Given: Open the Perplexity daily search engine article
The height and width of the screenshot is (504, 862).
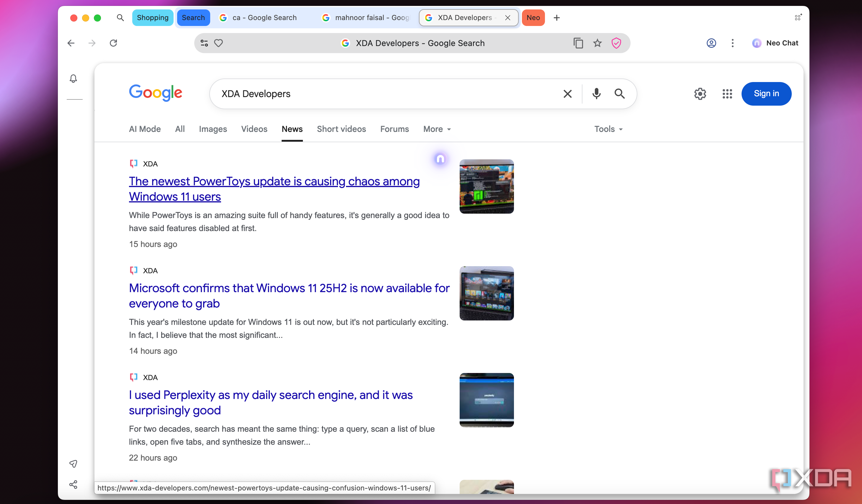Looking at the screenshot, I should point(271,402).
